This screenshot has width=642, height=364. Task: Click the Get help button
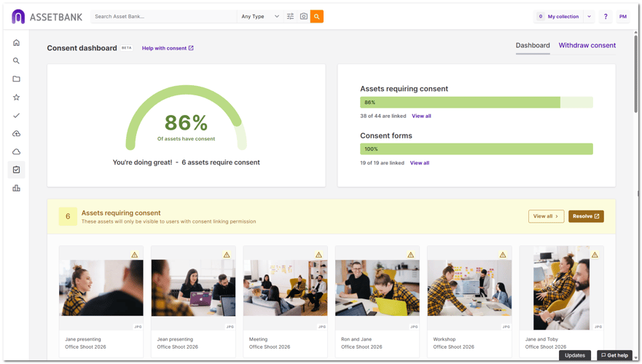coord(614,355)
